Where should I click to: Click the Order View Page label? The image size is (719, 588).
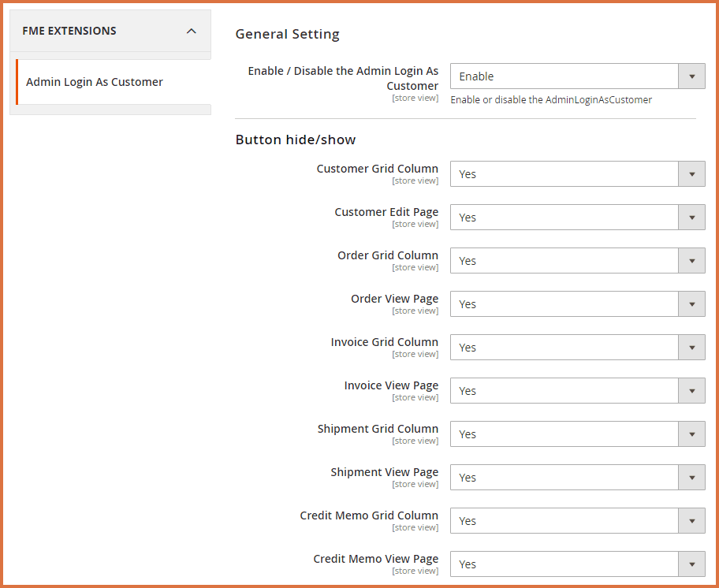click(394, 299)
